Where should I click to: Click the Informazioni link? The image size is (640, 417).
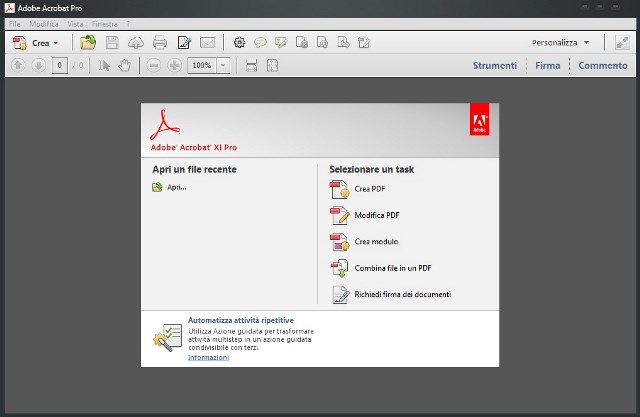(208, 357)
